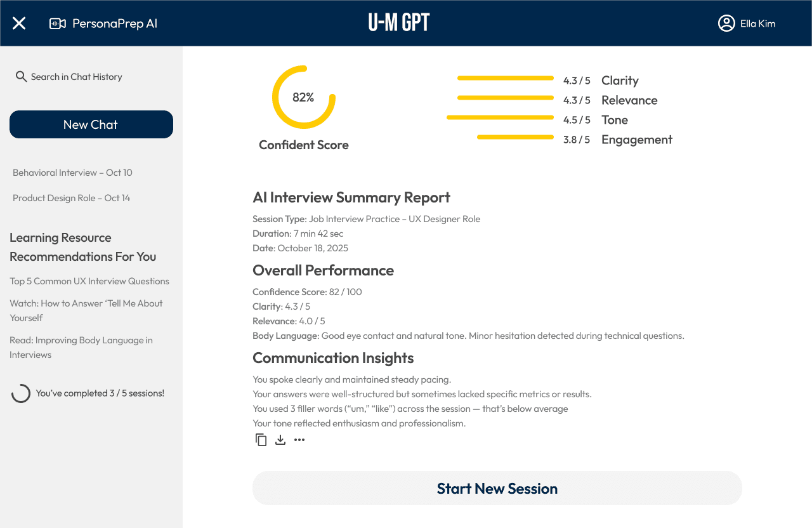Screen dimensions: 812x528
Task: Click the Engagement rating bar
Action: coord(516,137)
